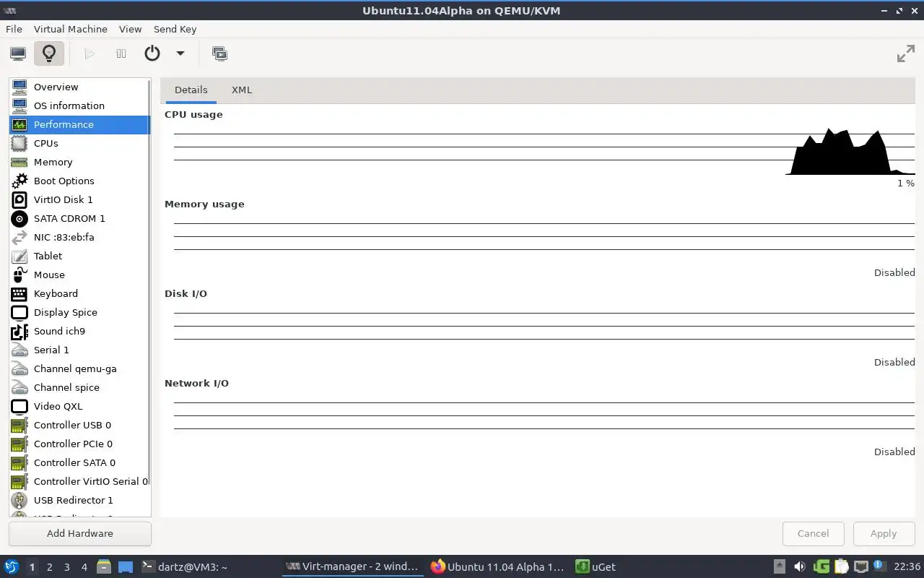This screenshot has height=578, width=924.
Task: Click the Apply button
Action: click(884, 533)
